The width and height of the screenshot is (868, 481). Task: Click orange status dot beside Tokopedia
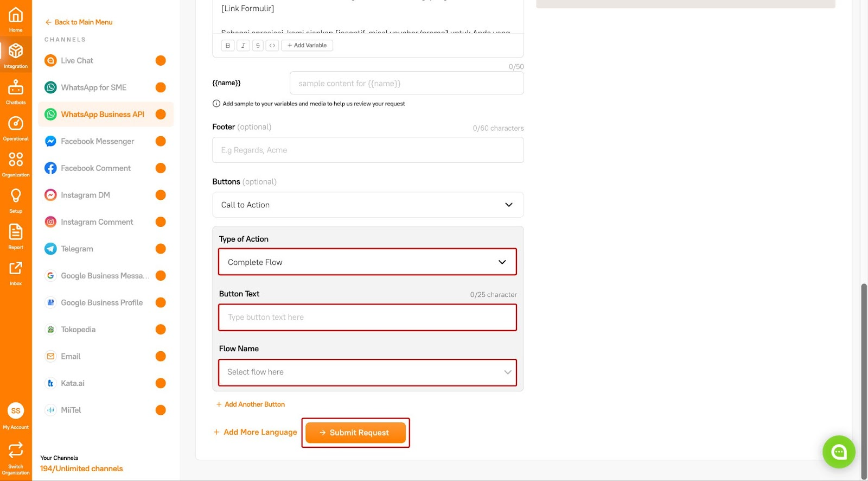(161, 330)
